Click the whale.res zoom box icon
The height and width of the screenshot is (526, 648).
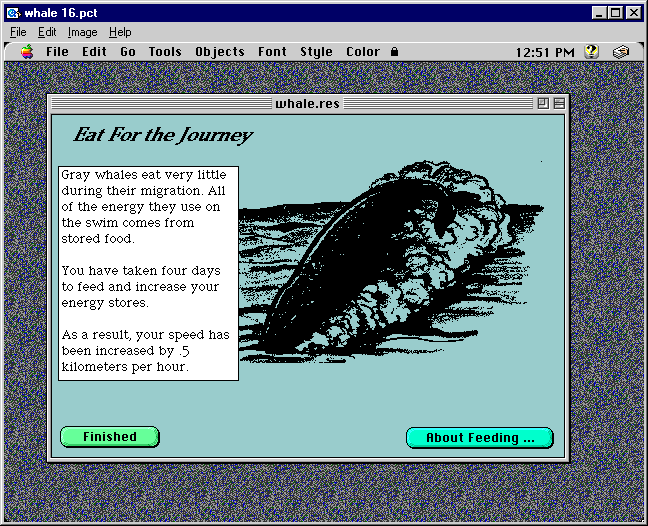click(543, 103)
